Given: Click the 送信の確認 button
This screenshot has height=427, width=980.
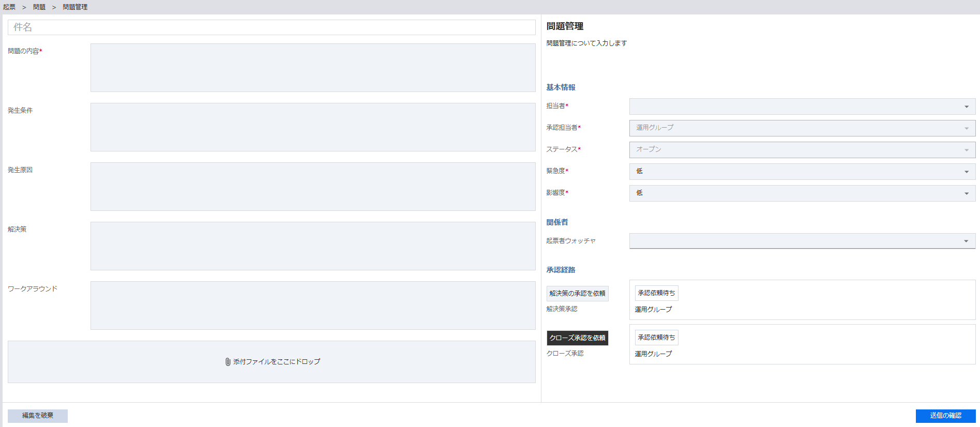Looking at the screenshot, I should tap(945, 416).
